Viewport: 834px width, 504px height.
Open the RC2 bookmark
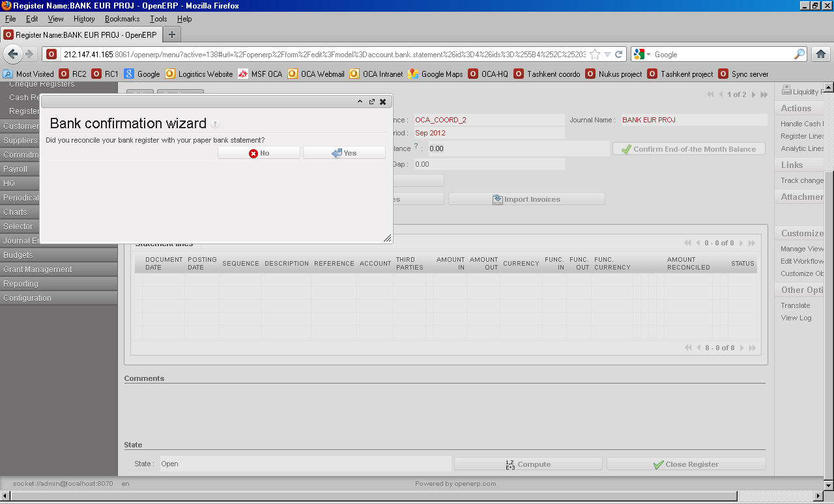(x=73, y=74)
